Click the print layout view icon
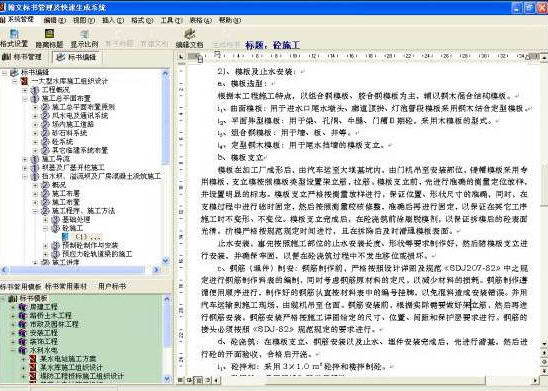Screen dimensions: 548x391 click(198, 380)
